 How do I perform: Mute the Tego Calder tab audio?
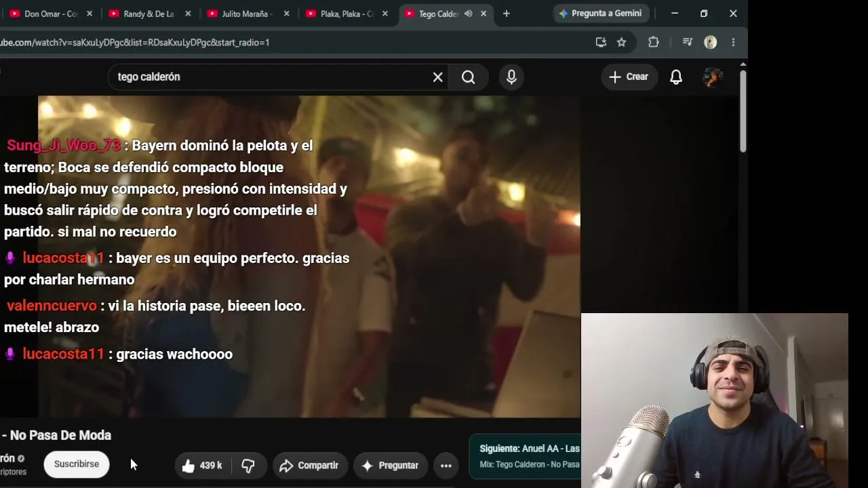coord(469,14)
